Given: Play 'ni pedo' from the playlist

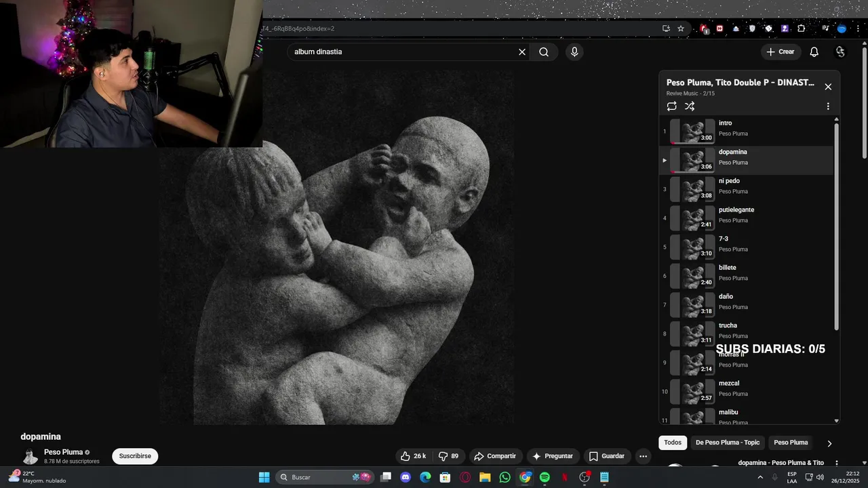Looking at the screenshot, I should 746,189.
